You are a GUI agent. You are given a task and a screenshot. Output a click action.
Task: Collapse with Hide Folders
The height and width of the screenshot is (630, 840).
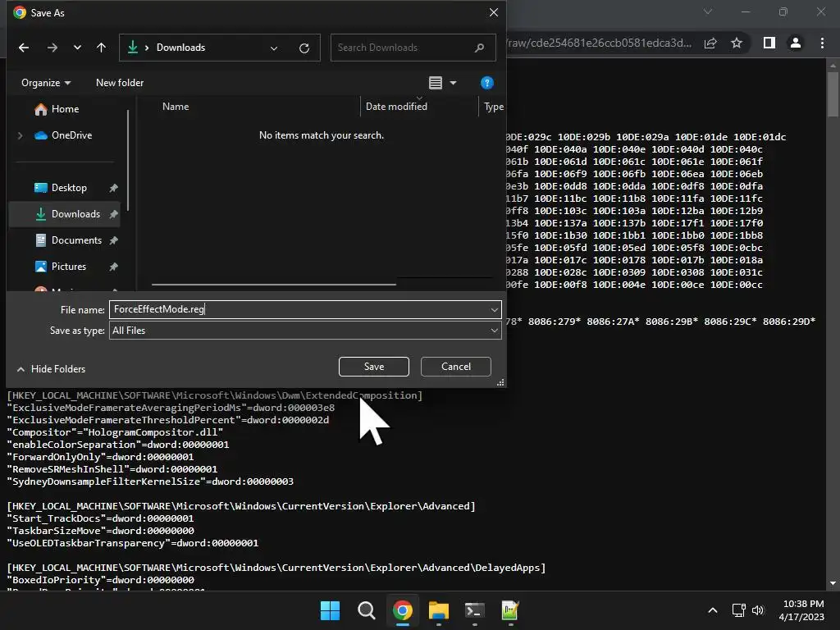pyautogui.click(x=51, y=369)
